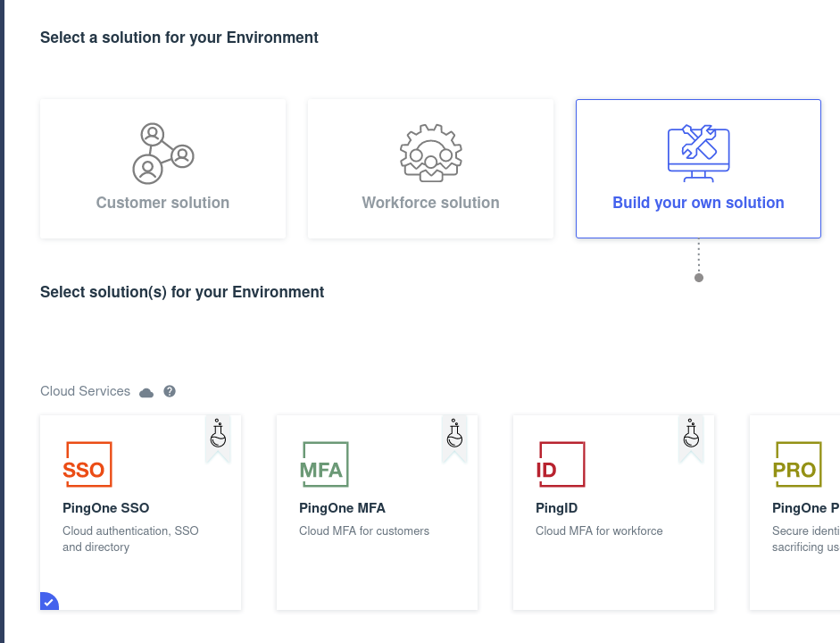Image resolution: width=840 pixels, height=643 pixels.
Task: Click the PingOne SSO orange logo
Action: (x=87, y=464)
